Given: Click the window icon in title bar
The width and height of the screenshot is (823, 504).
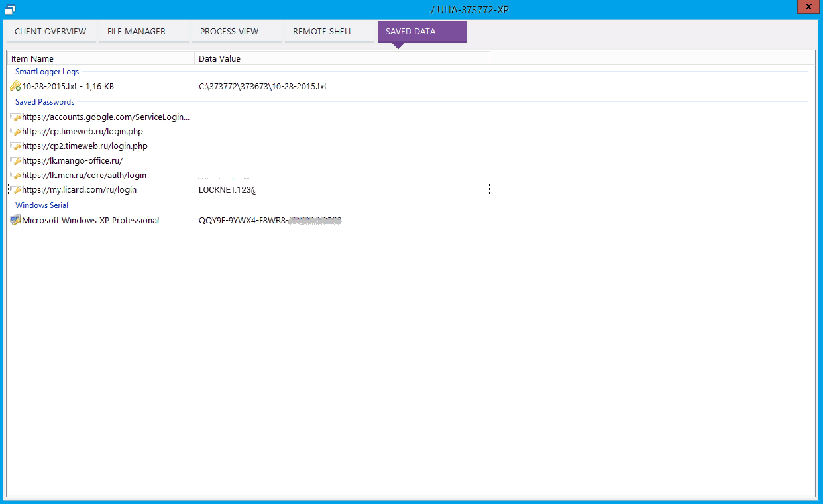Looking at the screenshot, I should (x=10, y=9).
